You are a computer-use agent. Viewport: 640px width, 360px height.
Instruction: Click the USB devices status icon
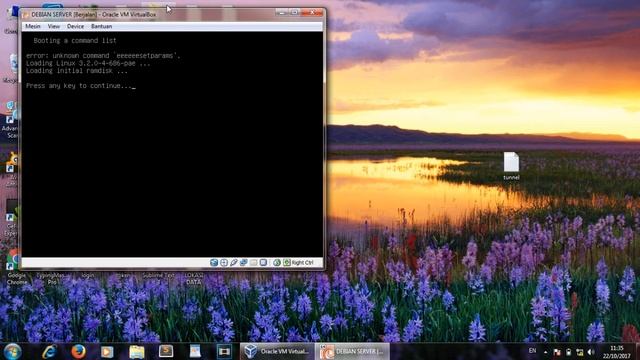233,262
